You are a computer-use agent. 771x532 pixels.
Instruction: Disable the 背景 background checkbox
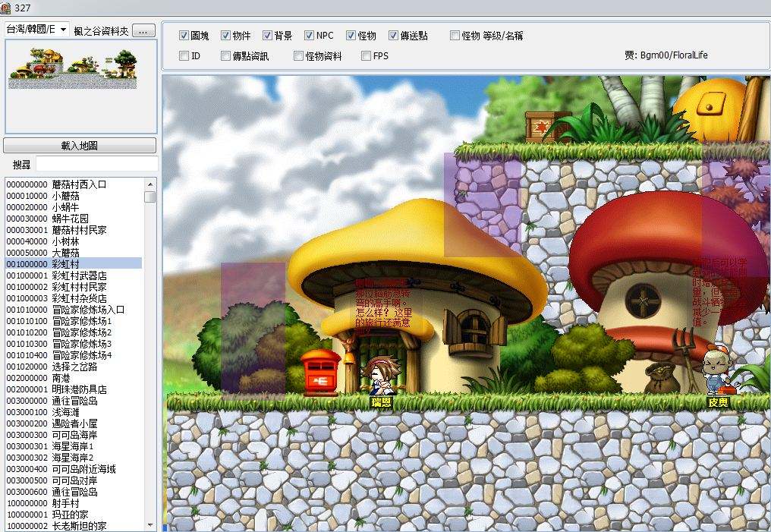pos(268,36)
